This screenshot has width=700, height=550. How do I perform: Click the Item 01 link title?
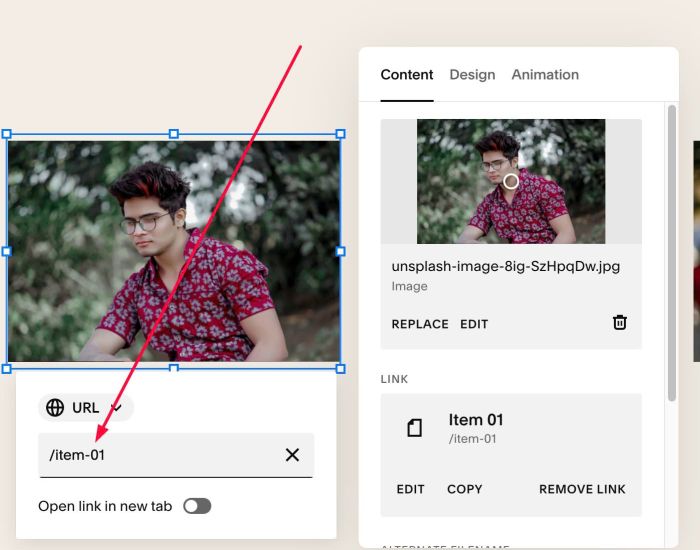click(x=476, y=420)
